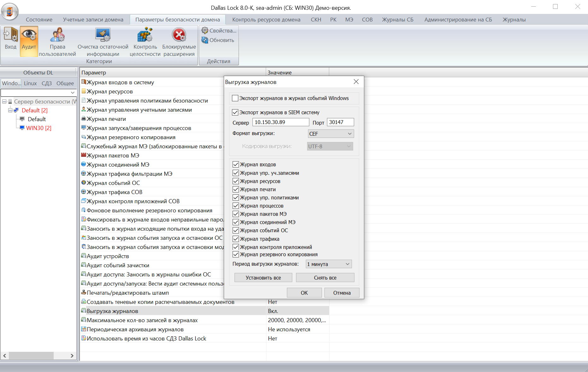Collapse the Default [2] tree node

click(10, 110)
